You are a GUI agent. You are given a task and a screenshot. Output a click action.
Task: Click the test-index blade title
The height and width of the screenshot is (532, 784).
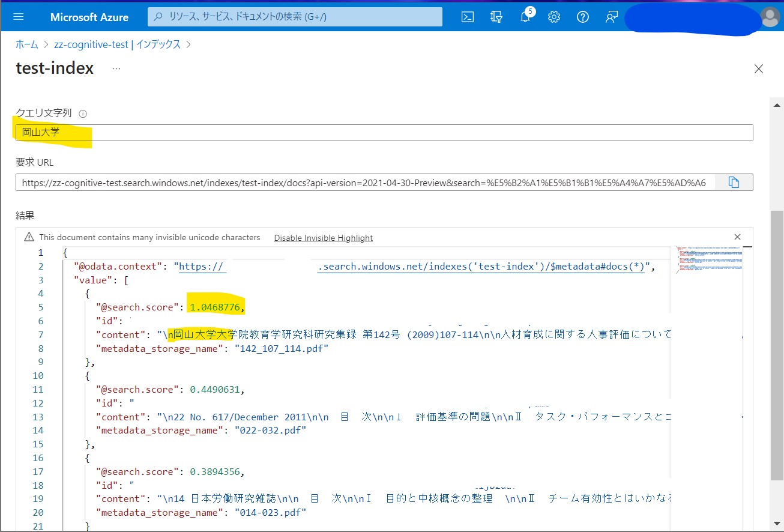click(55, 68)
